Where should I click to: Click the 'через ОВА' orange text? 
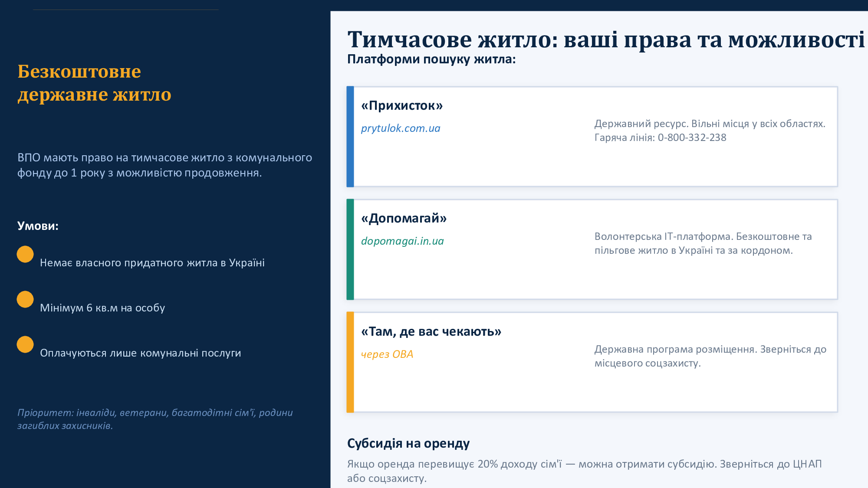click(387, 354)
